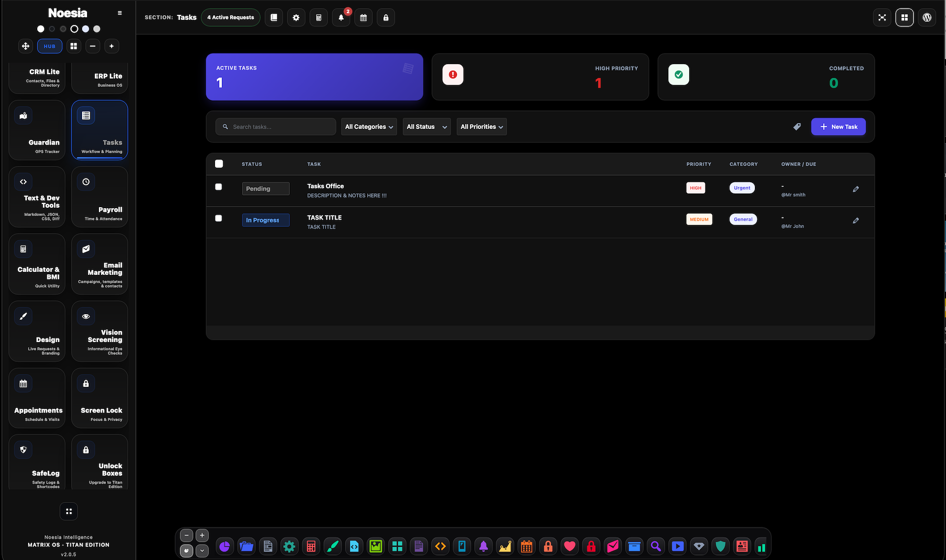Toggle fullscreen expand icon at top right
Screen dimensions: 946x560
pyautogui.click(x=882, y=17)
